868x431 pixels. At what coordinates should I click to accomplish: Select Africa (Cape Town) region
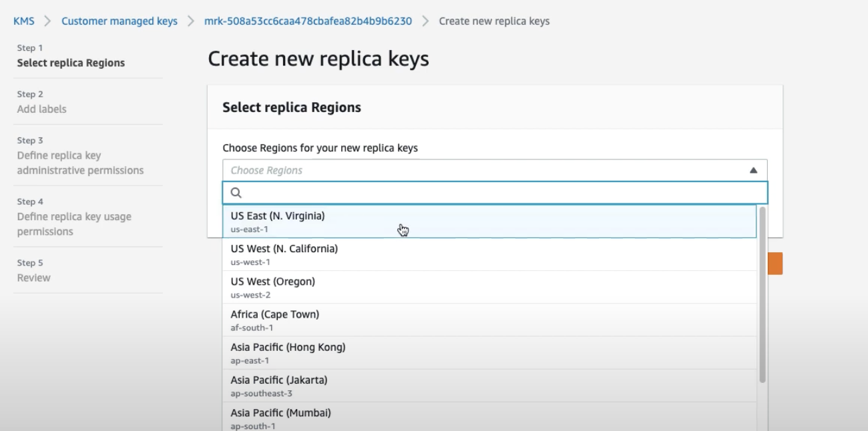pos(489,320)
